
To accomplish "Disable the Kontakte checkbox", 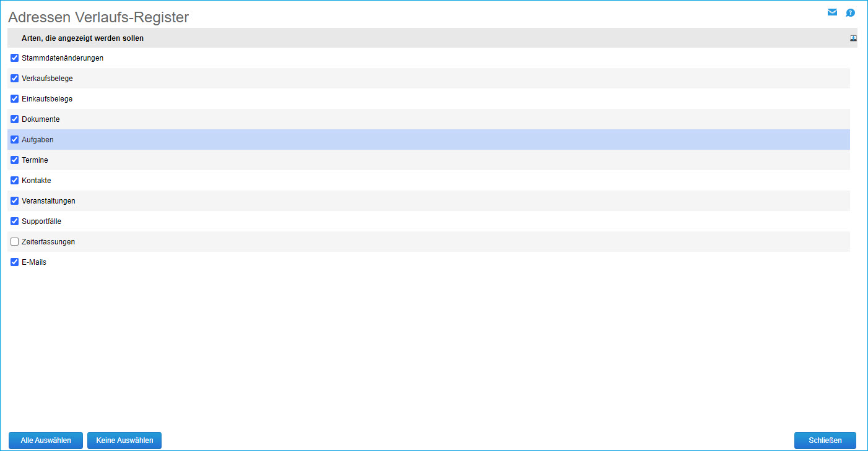I will tap(15, 181).
